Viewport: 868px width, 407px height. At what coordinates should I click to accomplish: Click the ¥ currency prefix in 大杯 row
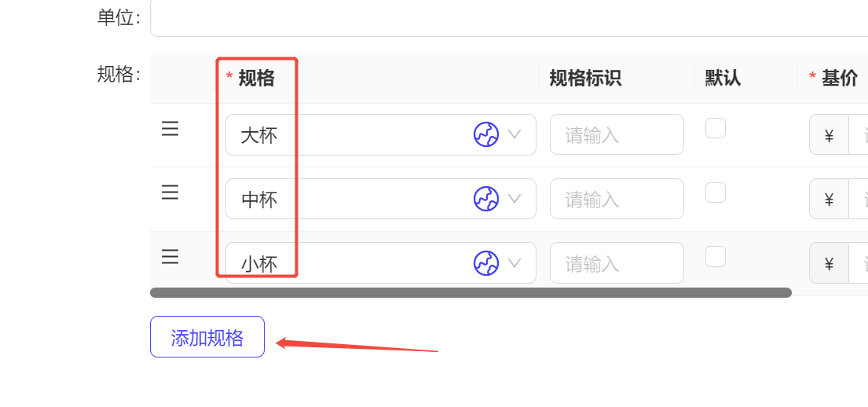[829, 134]
